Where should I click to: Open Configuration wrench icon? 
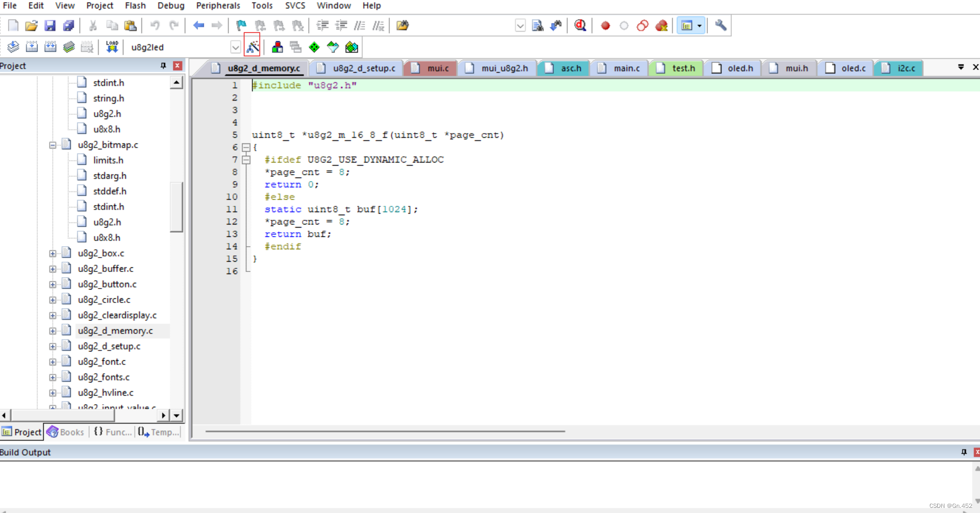pos(721,25)
